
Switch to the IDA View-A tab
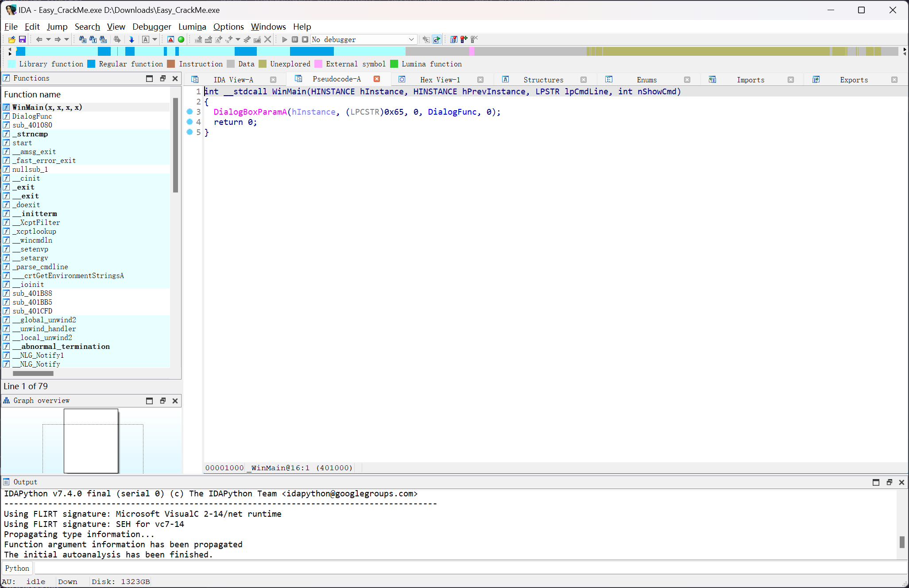pyautogui.click(x=233, y=80)
